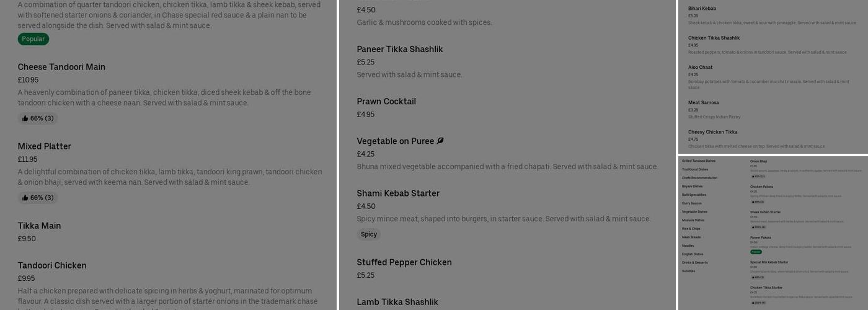The height and width of the screenshot is (310, 868).
Task: Open the Chefs Recommendation category
Action: point(699,178)
